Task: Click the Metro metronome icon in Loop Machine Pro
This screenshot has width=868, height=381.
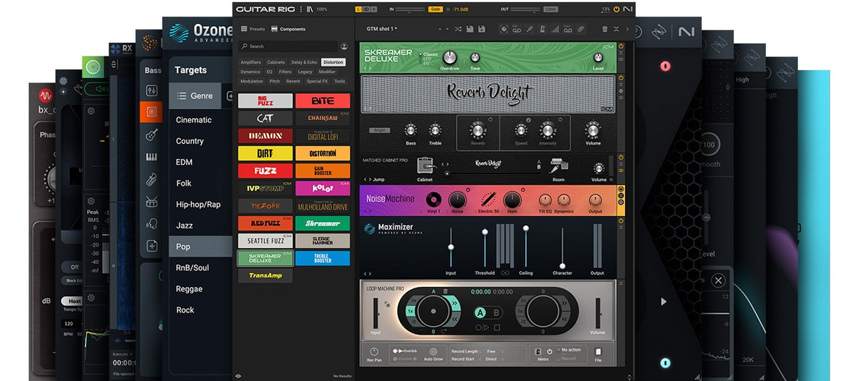Action: 537,351
